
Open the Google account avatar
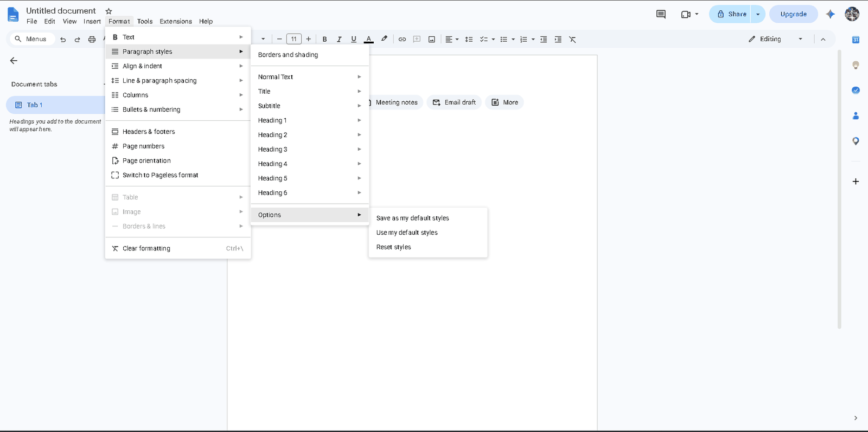[x=852, y=14]
